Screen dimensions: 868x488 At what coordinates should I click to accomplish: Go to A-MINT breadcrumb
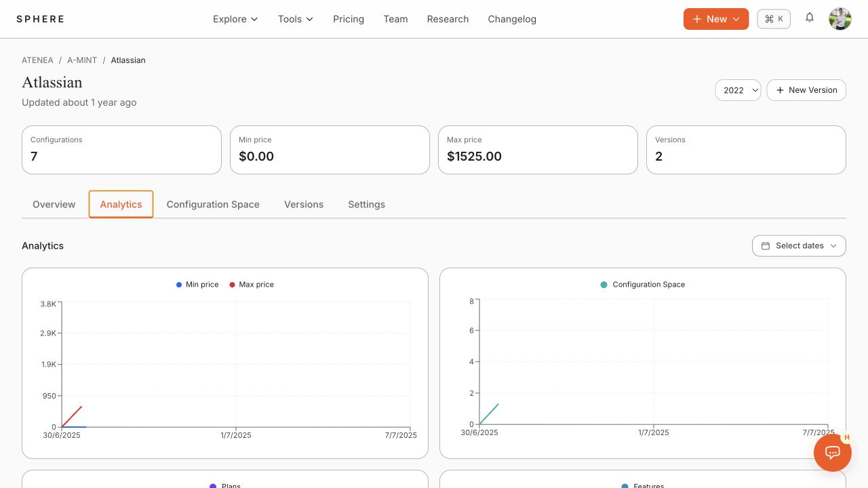coord(82,60)
